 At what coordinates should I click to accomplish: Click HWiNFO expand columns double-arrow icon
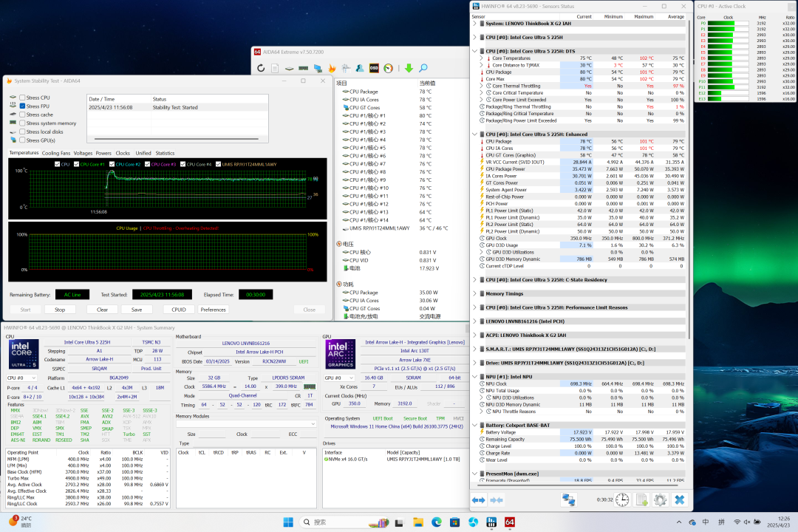(478, 500)
